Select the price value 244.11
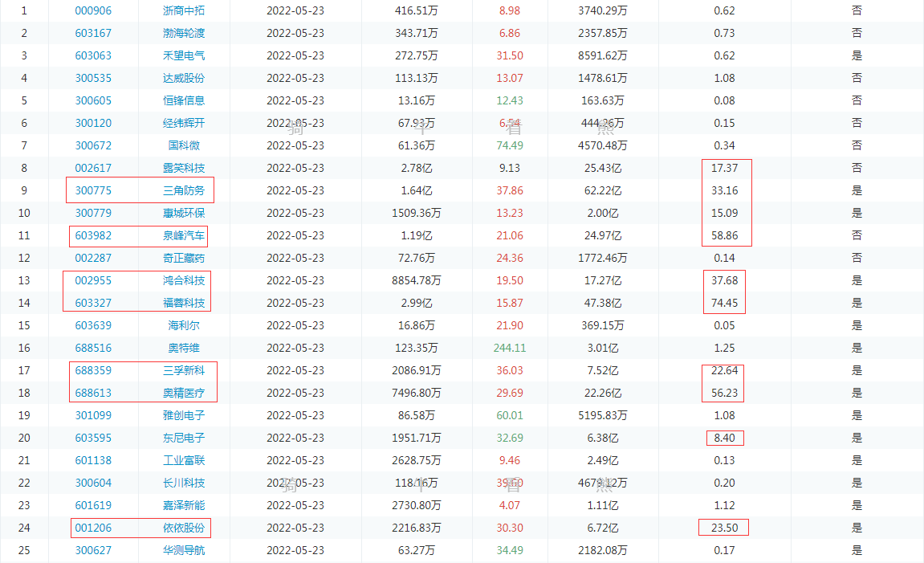Image resolution: width=924 pixels, height=563 pixels. tap(510, 348)
